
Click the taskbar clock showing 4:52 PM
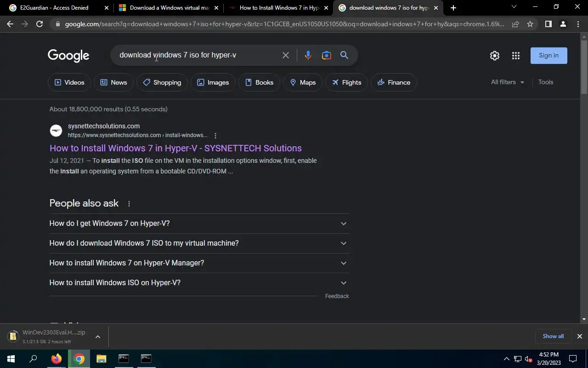(549, 359)
